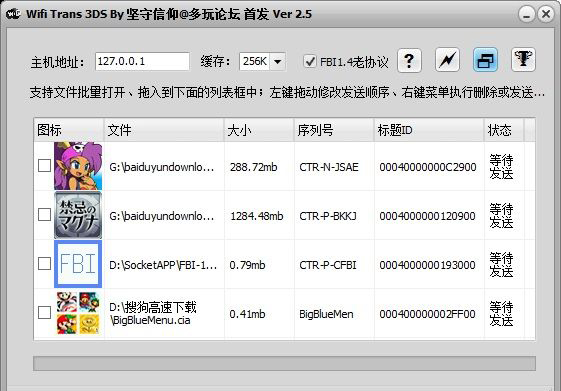Click file path in the 1284.48mb row
This screenshot has height=391, width=561.
pos(162,216)
